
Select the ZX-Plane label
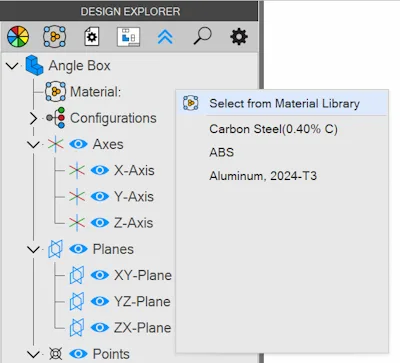pyautogui.click(x=143, y=328)
